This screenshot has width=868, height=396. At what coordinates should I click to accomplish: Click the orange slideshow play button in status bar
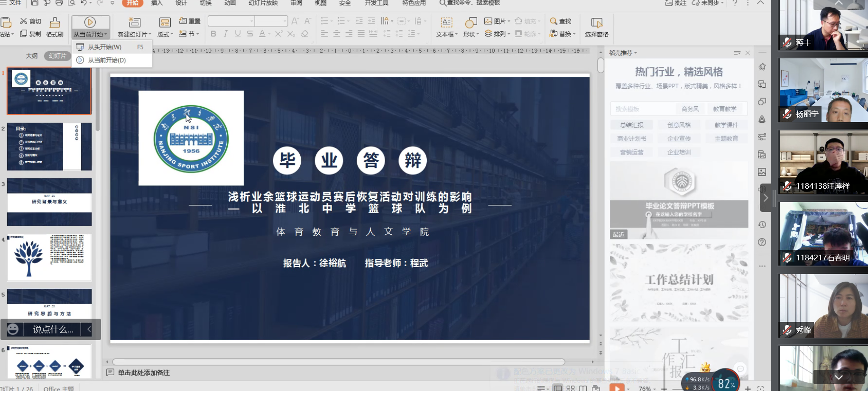coord(617,388)
